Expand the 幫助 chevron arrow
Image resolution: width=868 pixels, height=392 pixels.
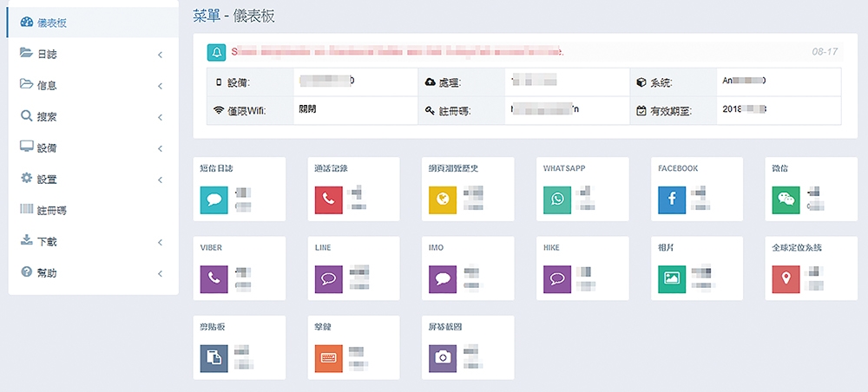tap(160, 274)
